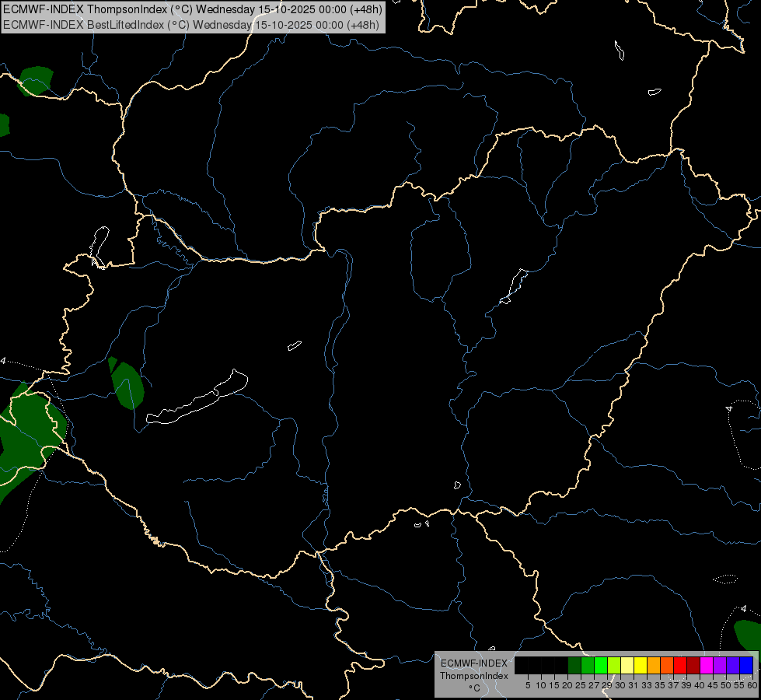This screenshot has width=761, height=700.
Task: Select the bright green 27–29 legend swatch
Action: (x=601, y=665)
